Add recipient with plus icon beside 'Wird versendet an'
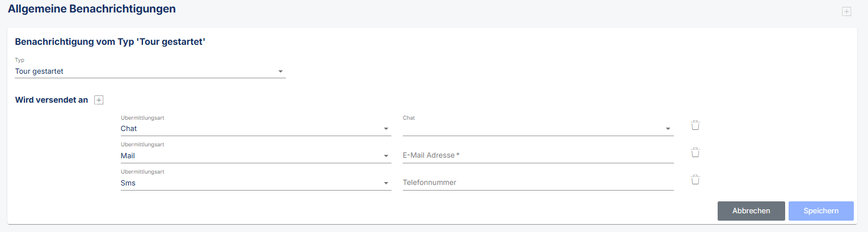 (99, 100)
